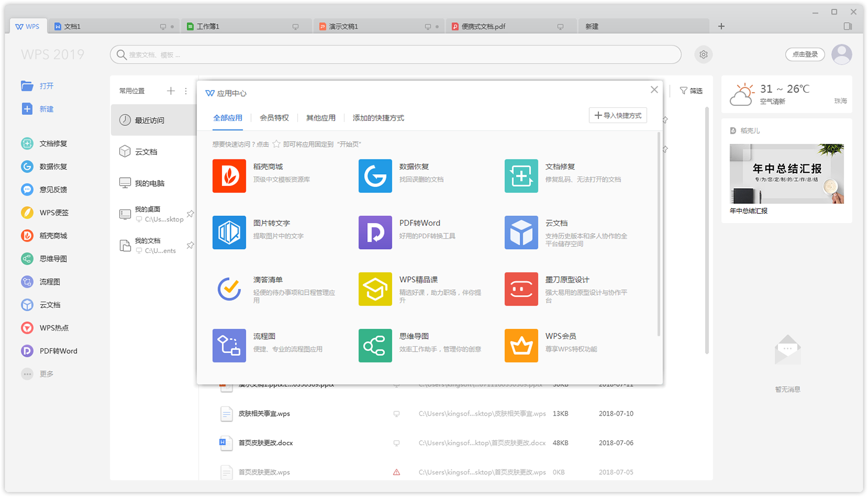Open the 墨刀原型设计 app icon
Image resolution: width=868 pixels, height=497 pixels.
coord(521,289)
